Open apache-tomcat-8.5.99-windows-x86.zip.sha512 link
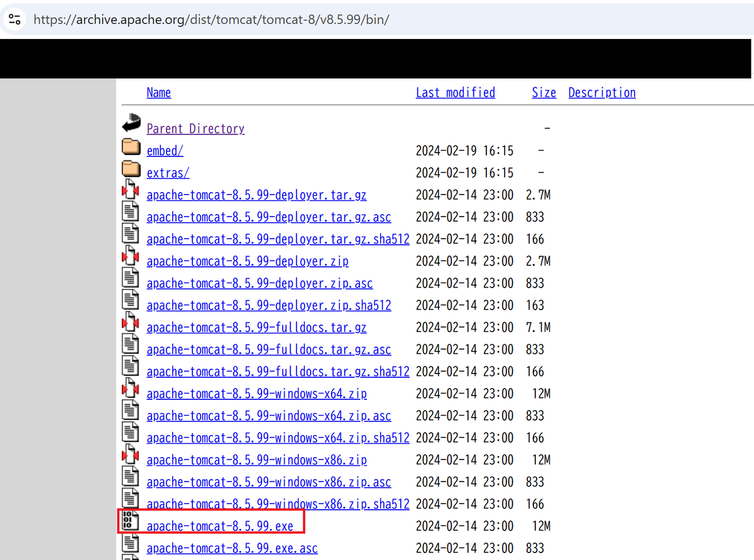 pyautogui.click(x=278, y=503)
